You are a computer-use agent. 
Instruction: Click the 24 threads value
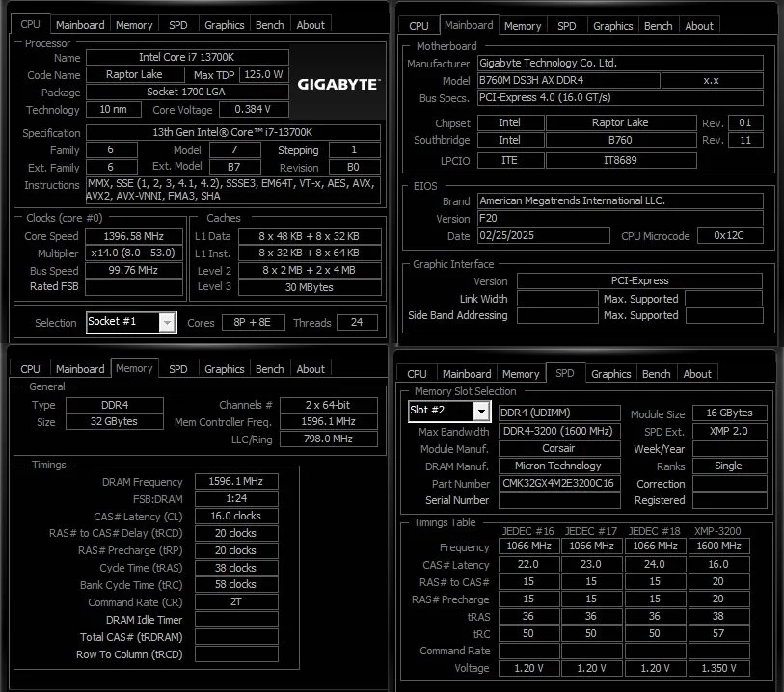[x=357, y=322]
